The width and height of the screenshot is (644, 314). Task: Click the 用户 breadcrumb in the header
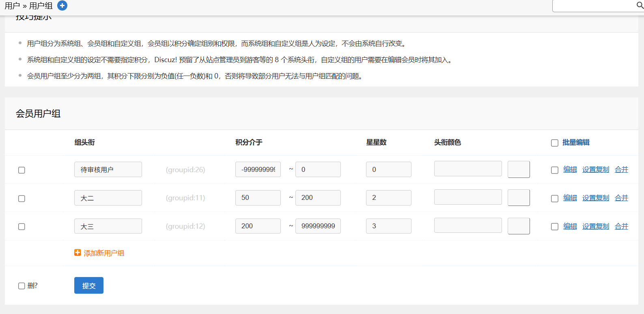click(12, 6)
